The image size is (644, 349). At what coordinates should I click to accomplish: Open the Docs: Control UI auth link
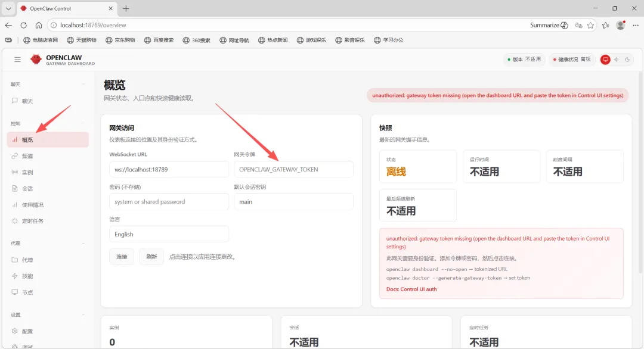click(411, 289)
